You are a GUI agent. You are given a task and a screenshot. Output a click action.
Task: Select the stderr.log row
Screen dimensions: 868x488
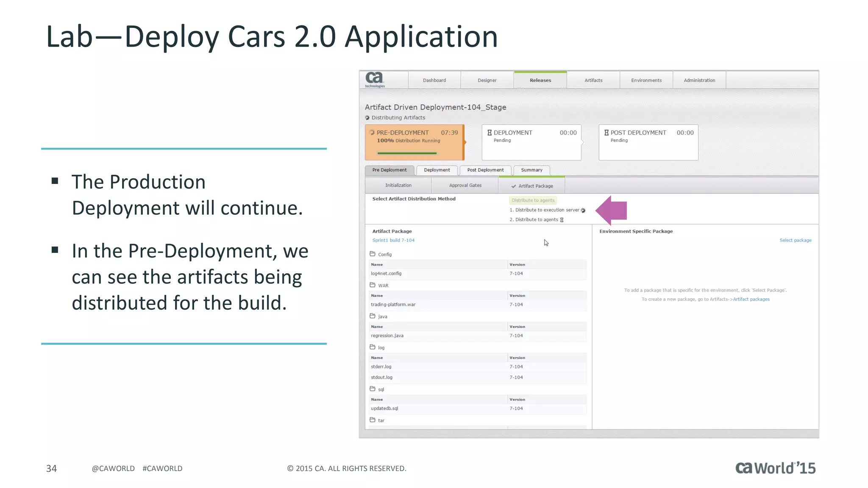tap(478, 367)
